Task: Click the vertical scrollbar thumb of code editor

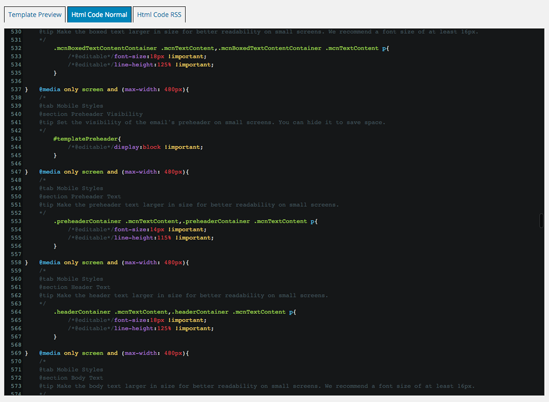Action: point(541,221)
